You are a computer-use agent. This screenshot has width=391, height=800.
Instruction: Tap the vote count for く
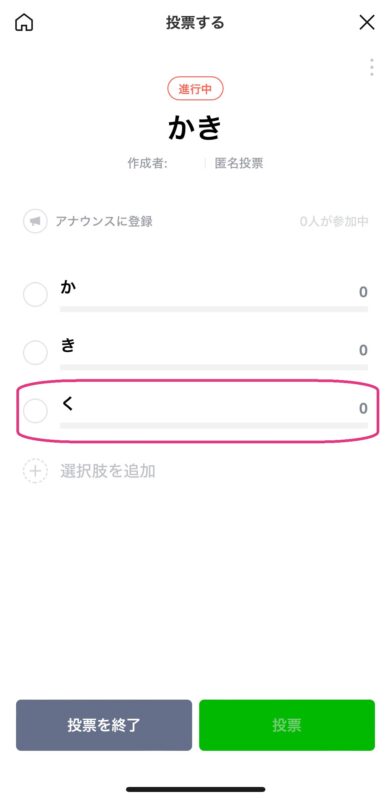coord(363,409)
